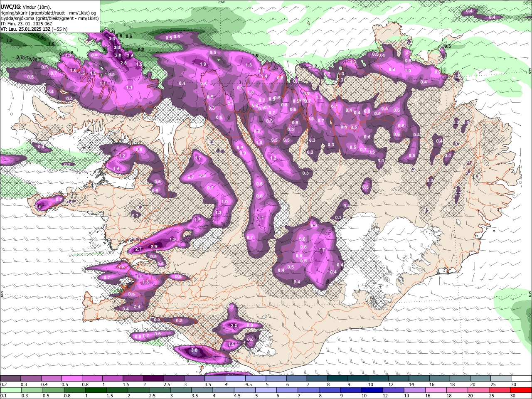Viewport: 532px width, 399px height.
Task: Click the dark teal 8–9 swatch, upper scale
Action: point(337,379)
